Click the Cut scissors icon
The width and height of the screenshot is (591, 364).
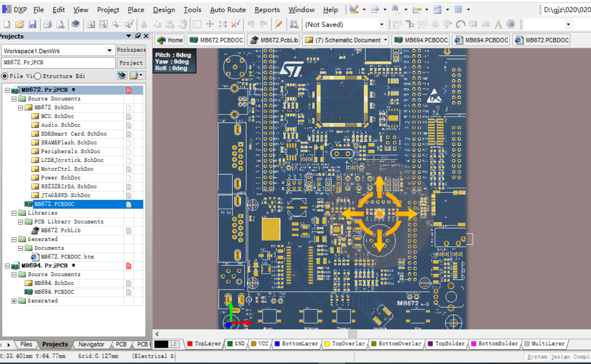pyautogui.click(x=144, y=25)
